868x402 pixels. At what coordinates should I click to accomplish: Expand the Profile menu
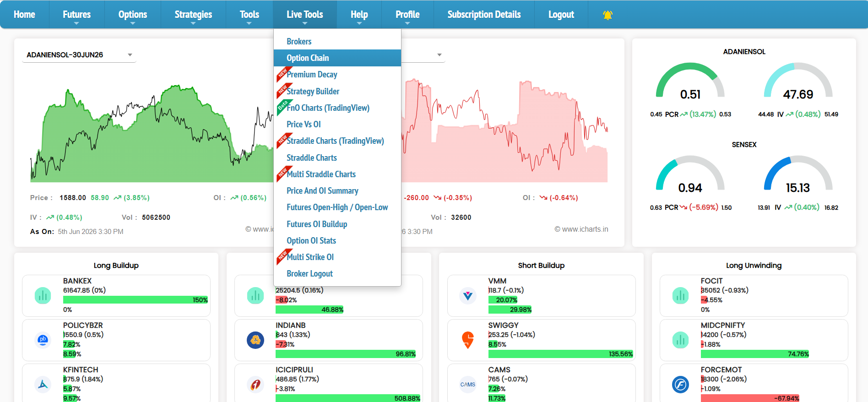(407, 15)
